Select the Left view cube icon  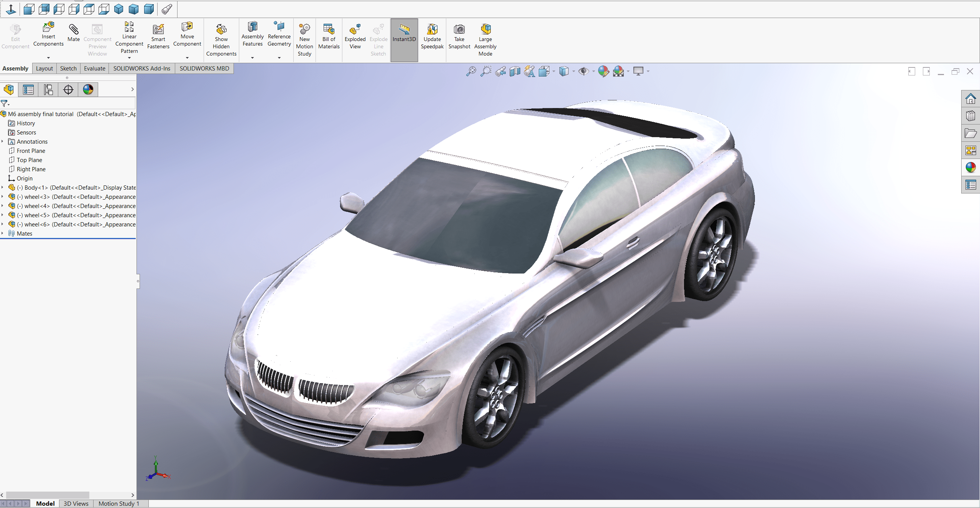[x=59, y=9]
